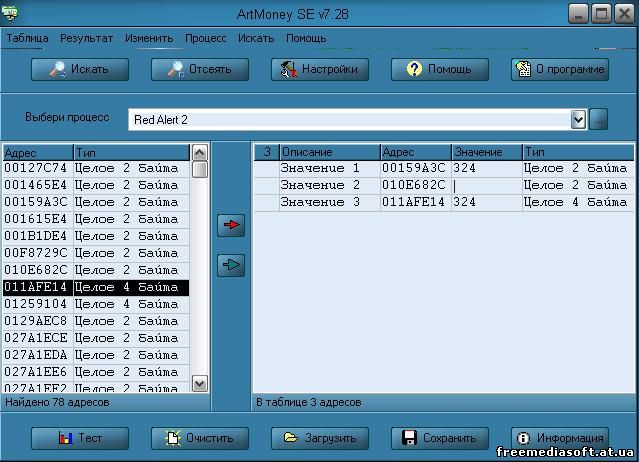Click Загрузить to load a table
The width and height of the screenshot is (639, 462).
(320, 438)
